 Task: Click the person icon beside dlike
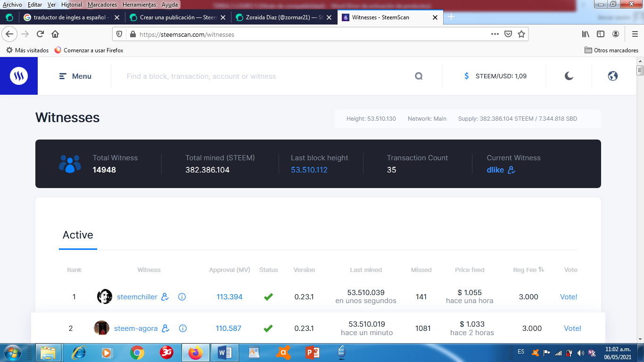512,170
